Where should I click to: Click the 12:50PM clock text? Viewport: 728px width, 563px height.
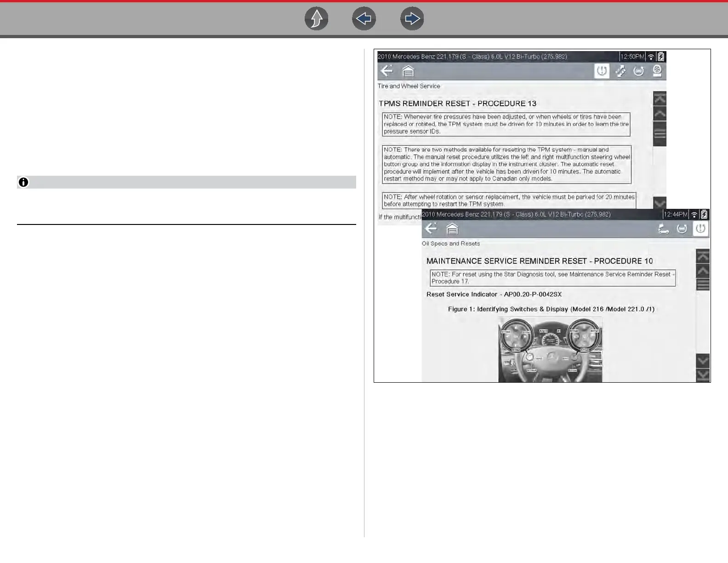click(x=632, y=57)
